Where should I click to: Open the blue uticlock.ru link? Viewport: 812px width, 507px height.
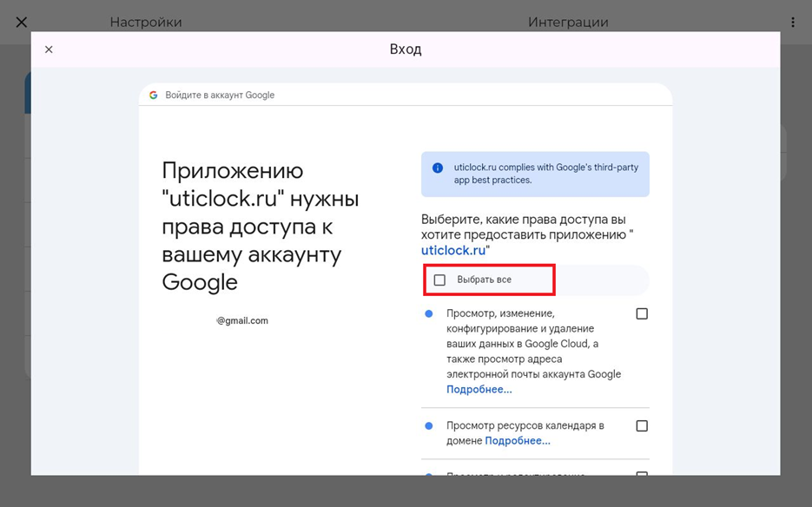click(x=453, y=251)
